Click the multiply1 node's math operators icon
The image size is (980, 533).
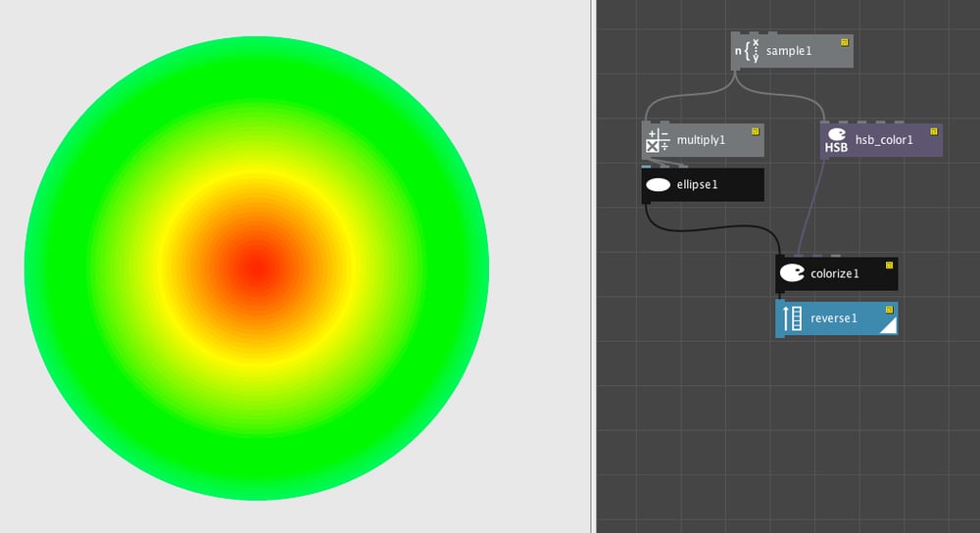click(x=658, y=140)
